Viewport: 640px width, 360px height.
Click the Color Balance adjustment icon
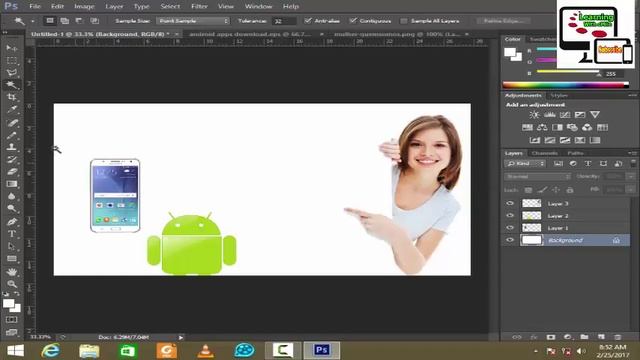click(542, 127)
